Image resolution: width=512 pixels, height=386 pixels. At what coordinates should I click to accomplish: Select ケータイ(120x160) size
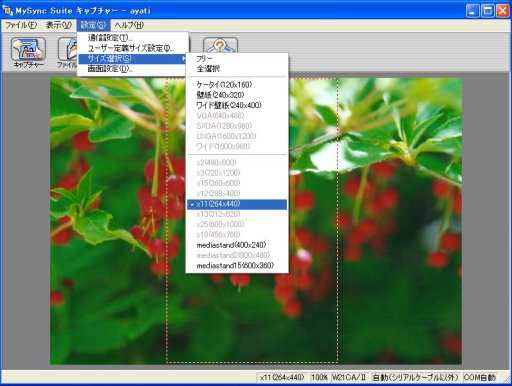(x=237, y=84)
